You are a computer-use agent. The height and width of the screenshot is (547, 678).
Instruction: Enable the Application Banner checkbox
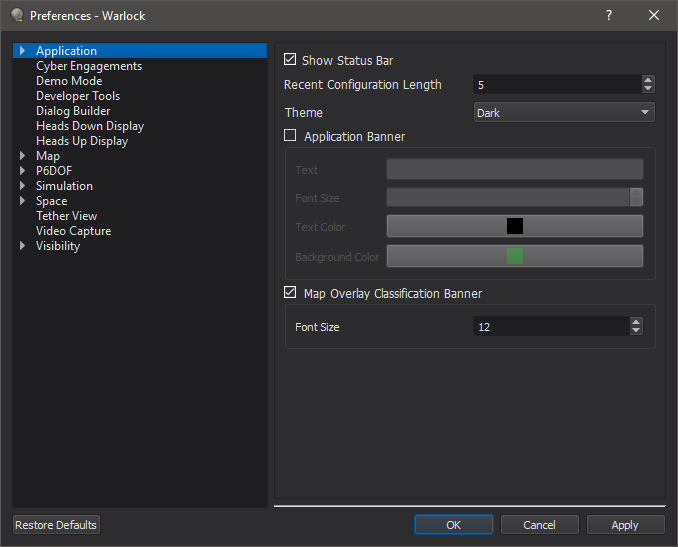coord(290,135)
